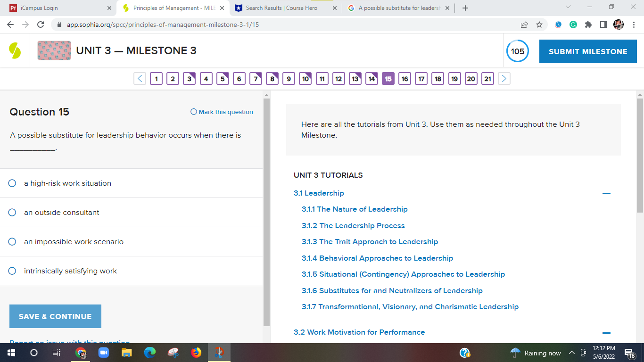Open tutorial 3.1.7 Transformational, Visionary, Charismatic Leadership

(x=410, y=307)
